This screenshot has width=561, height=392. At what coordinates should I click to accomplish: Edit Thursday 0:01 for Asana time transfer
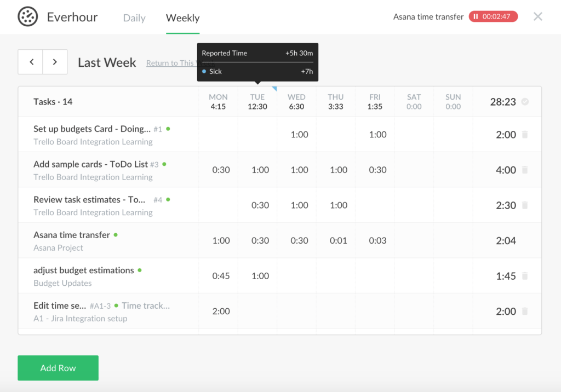coord(339,241)
